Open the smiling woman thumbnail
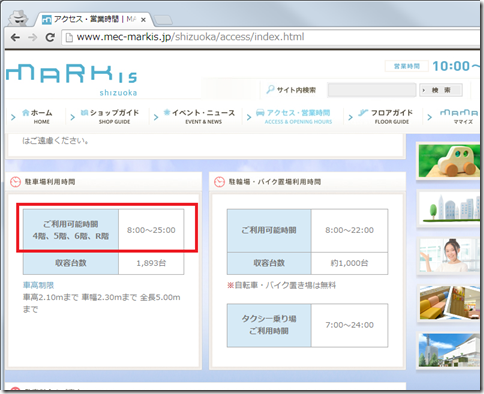Viewport: 484px width, 394px height. click(449, 256)
